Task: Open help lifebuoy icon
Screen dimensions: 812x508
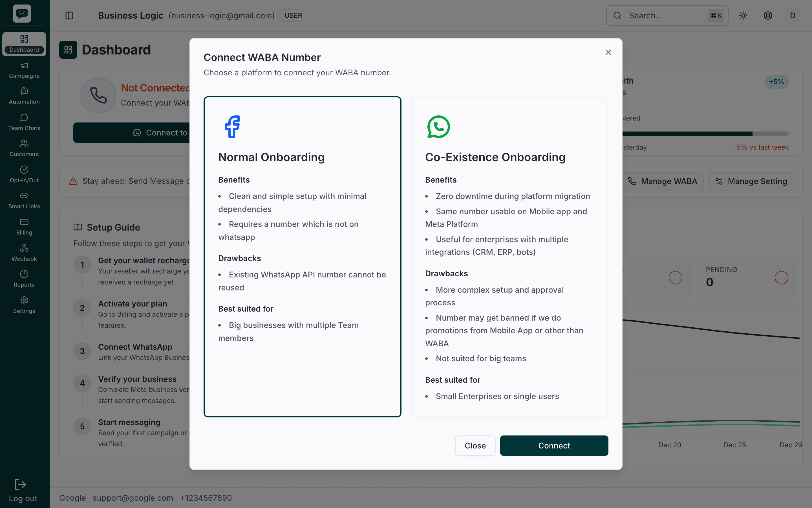Action: [768, 16]
